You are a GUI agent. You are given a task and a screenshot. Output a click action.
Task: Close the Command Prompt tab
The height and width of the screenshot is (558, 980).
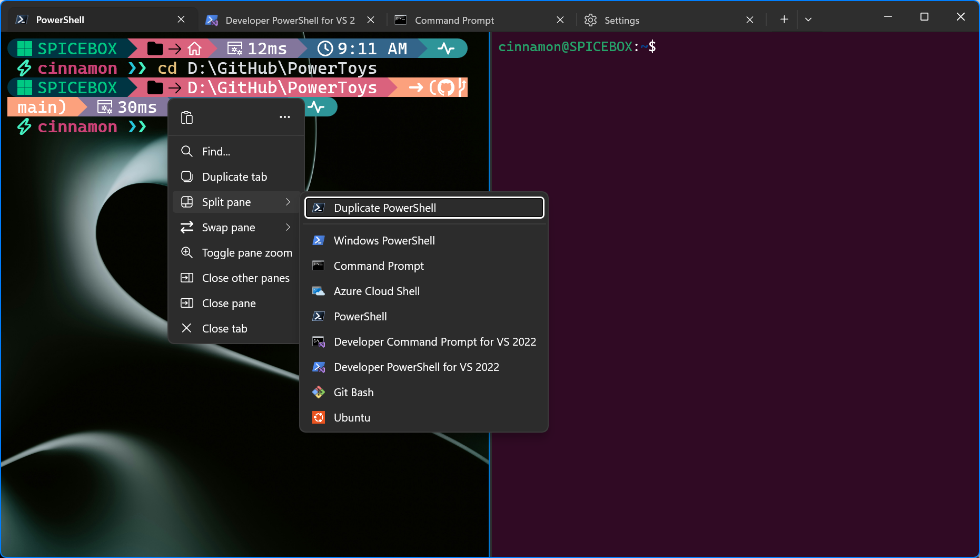[x=560, y=20]
